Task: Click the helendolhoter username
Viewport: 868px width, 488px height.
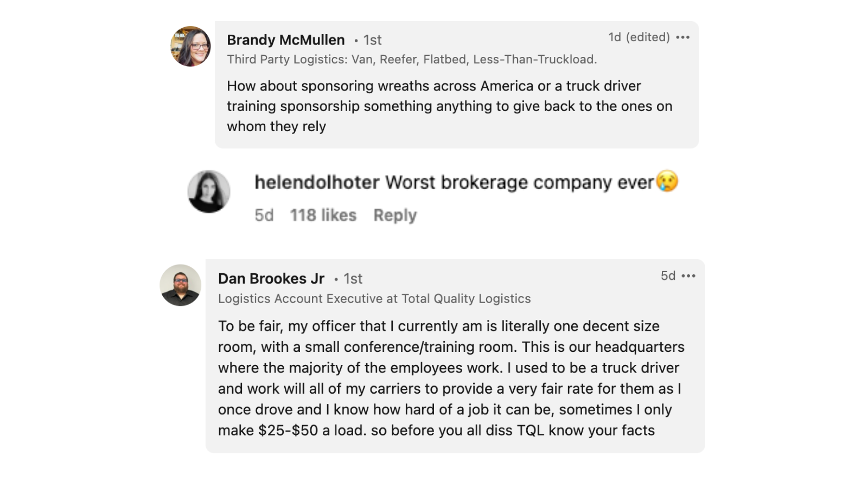Action: (x=317, y=183)
